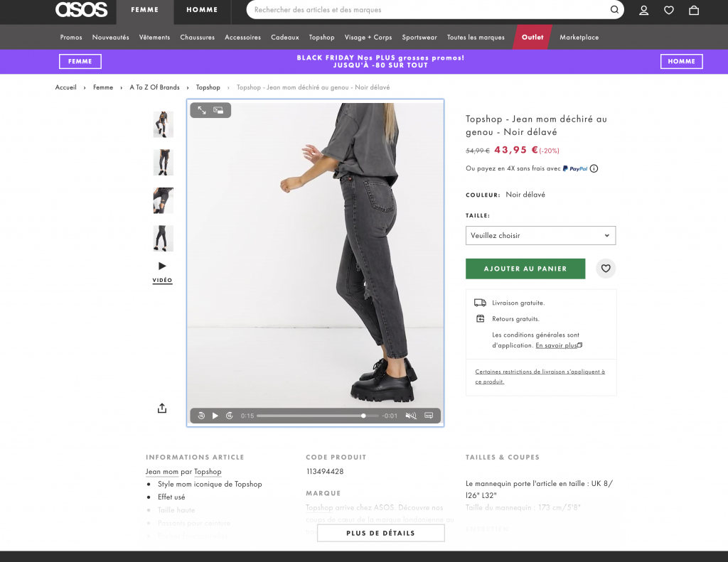The width and height of the screenshot is (728, 562).
Task: Open the Taille size dropdown
Action: click(540, 235)
